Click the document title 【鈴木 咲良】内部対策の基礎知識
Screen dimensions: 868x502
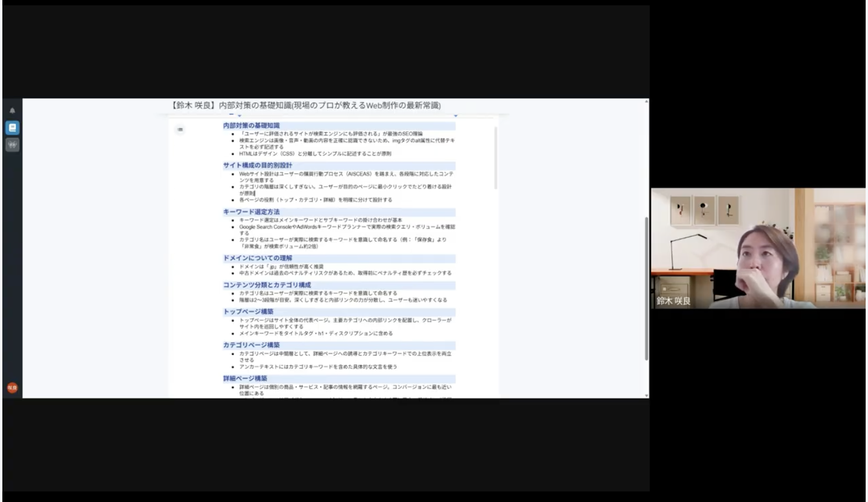pyautogui.click(x=305, y=105)
